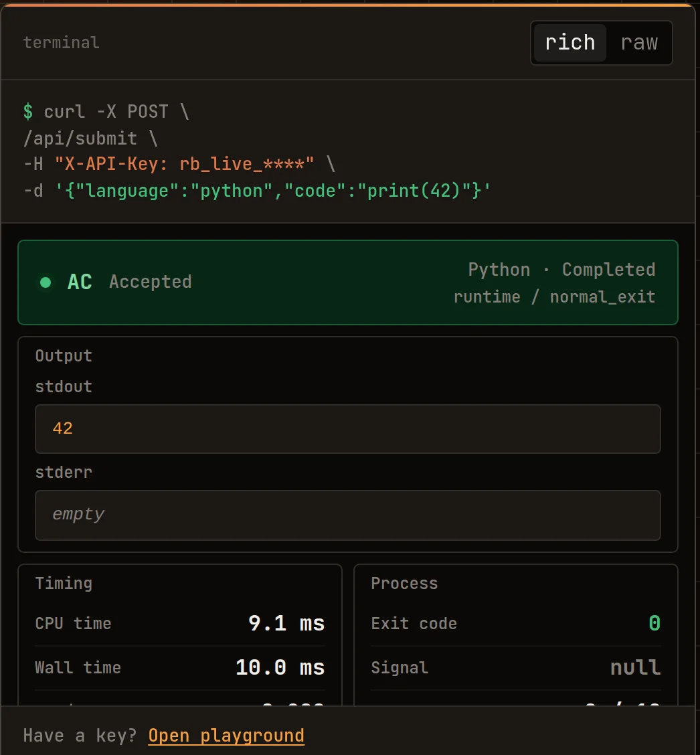Click the Process section heading
The height and width of the screenshot is (755, 700).
(404, 583)
